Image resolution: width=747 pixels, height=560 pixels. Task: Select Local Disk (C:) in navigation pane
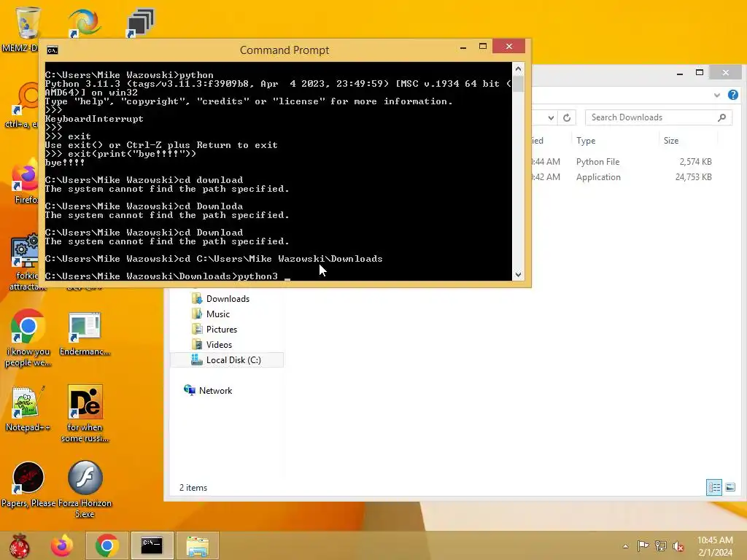[227, 360]
